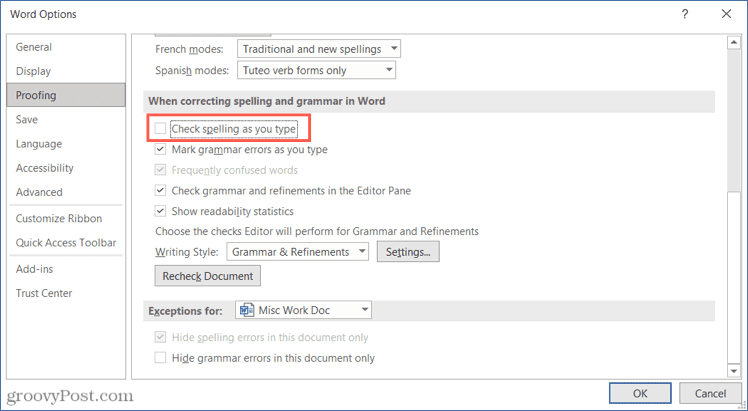This screenshot has width=748, height=411.
Task: Open the Display options category
Action: 66,71
